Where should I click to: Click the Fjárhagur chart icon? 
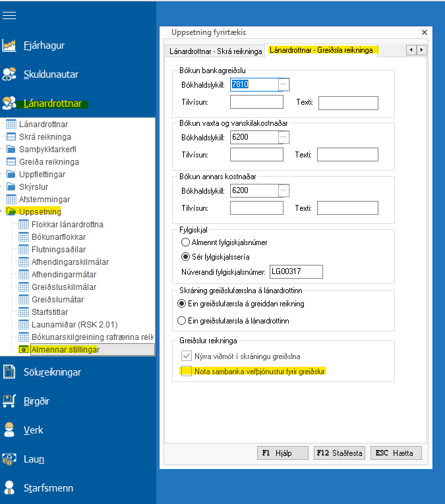tap(9, 45)
